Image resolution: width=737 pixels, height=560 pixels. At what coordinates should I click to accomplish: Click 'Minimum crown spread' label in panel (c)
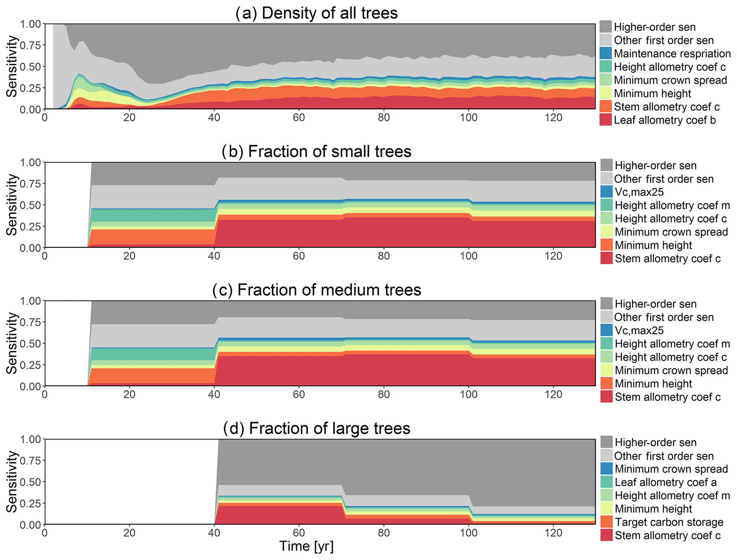[x=671, y=370]
